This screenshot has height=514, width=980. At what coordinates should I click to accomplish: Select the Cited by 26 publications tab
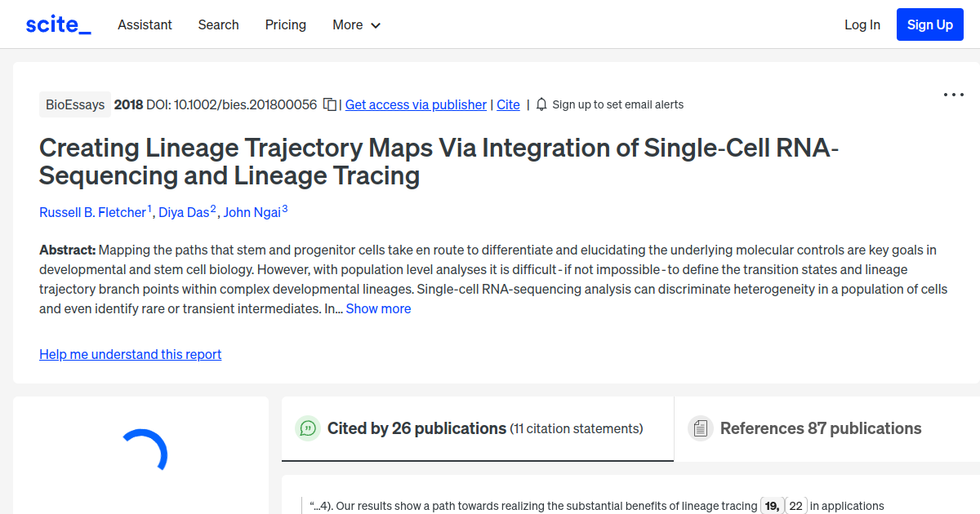pos(416,428)
